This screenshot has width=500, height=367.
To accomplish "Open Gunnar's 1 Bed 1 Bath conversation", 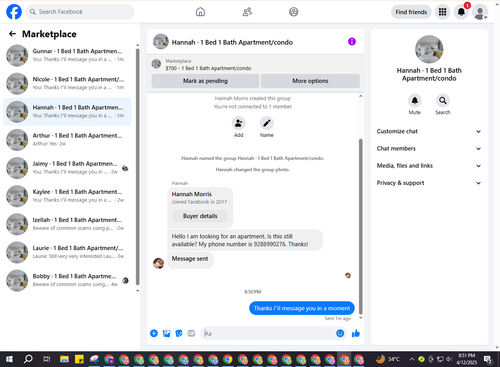I will 67,55.
